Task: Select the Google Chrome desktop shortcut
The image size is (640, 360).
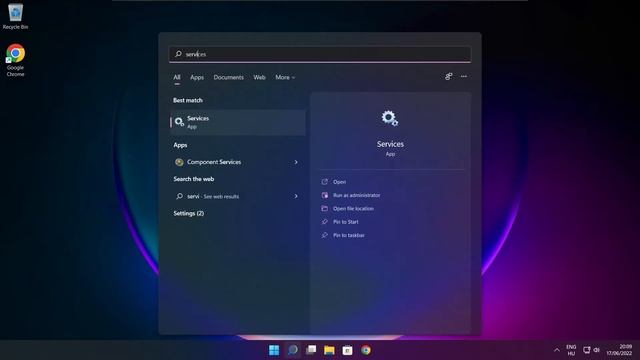Action: click(16, 60)
